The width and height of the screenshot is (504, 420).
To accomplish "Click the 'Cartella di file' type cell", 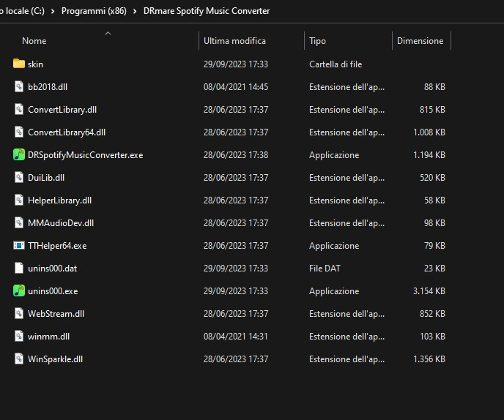I will [336, 64].
